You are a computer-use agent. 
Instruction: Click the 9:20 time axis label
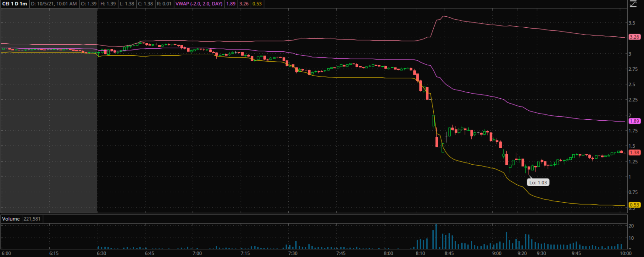point(522,254)
